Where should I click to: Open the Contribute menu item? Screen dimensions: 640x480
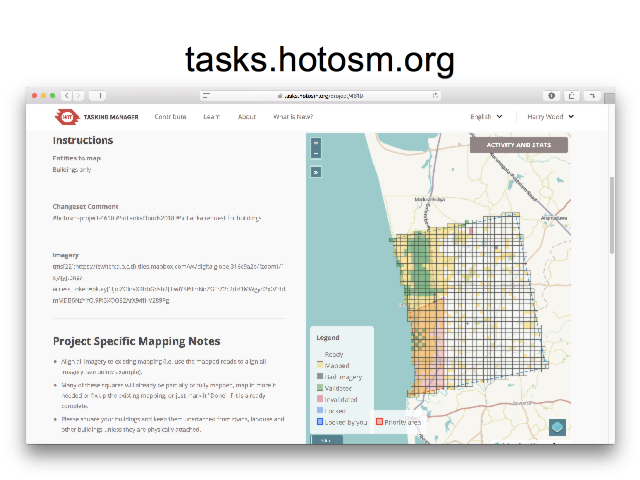click(170, 117)
